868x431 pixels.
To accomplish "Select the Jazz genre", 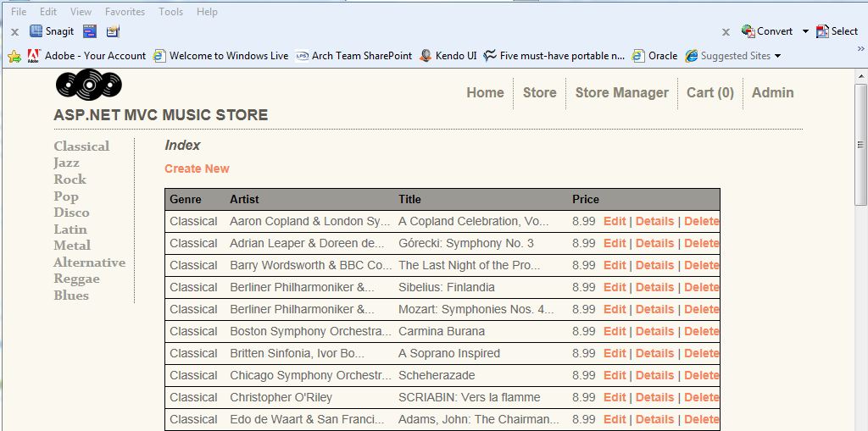I will tap(66, 163).
